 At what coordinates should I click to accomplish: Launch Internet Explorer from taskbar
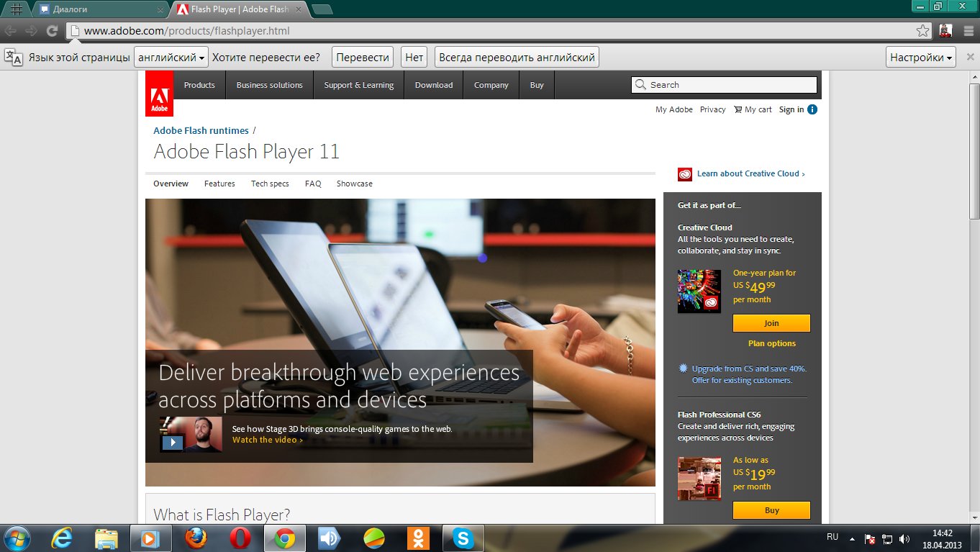pyautogui.click(x=63, y=538)
